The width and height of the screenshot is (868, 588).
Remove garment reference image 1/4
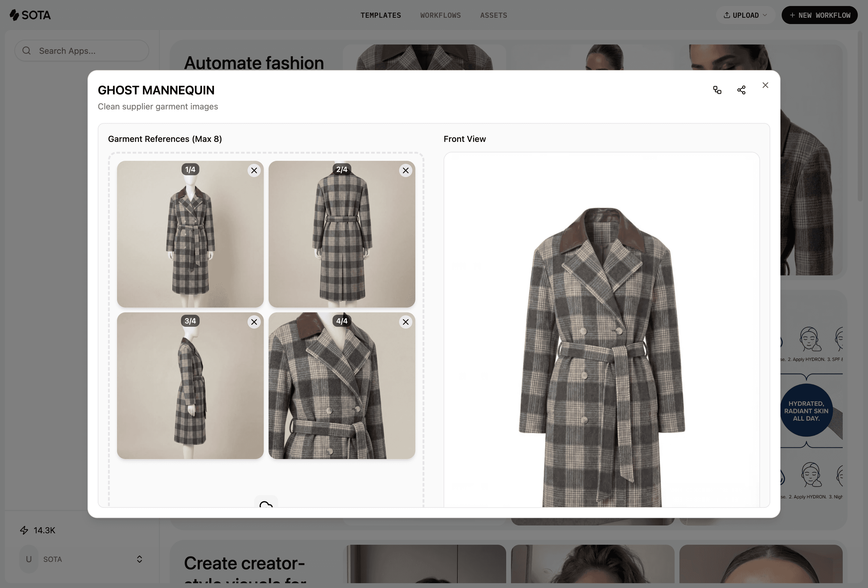pos(254,171)
